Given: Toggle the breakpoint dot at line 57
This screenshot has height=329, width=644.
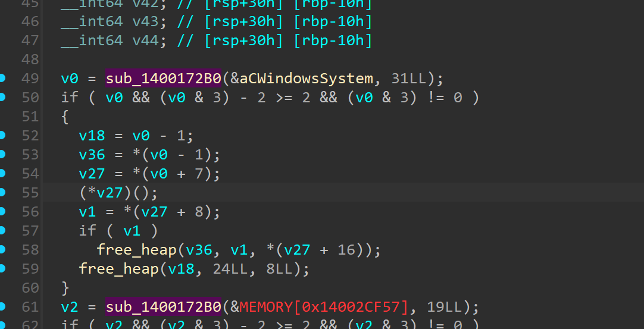Looking at the screenshot, I should coord(2,230).
